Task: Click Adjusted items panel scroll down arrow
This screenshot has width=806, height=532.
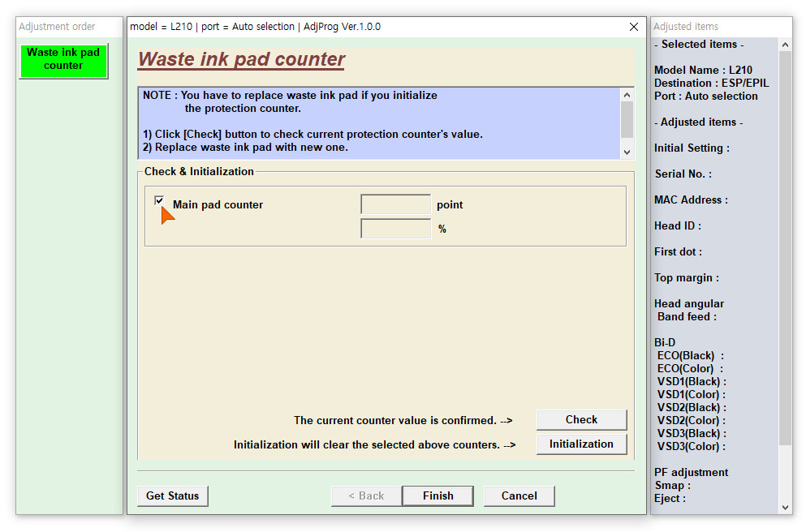Action: [785, 508]
